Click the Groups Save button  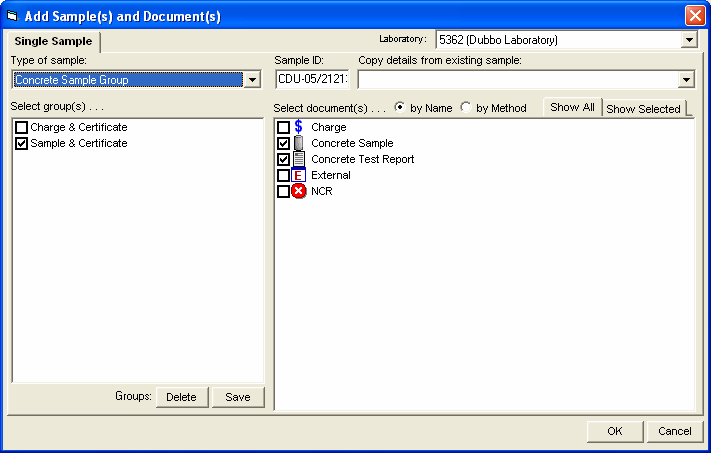238,397
